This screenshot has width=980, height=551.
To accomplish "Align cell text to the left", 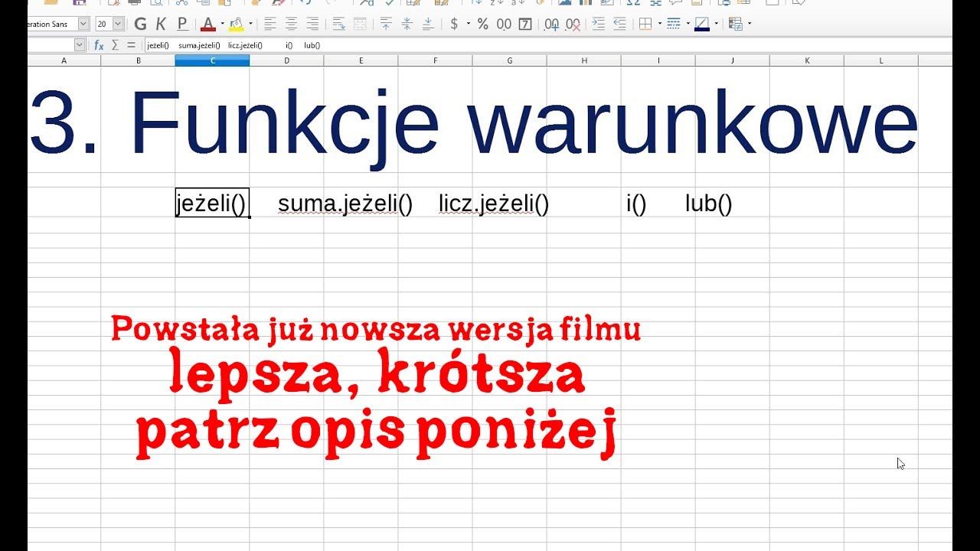I will (x=270, y=24).
